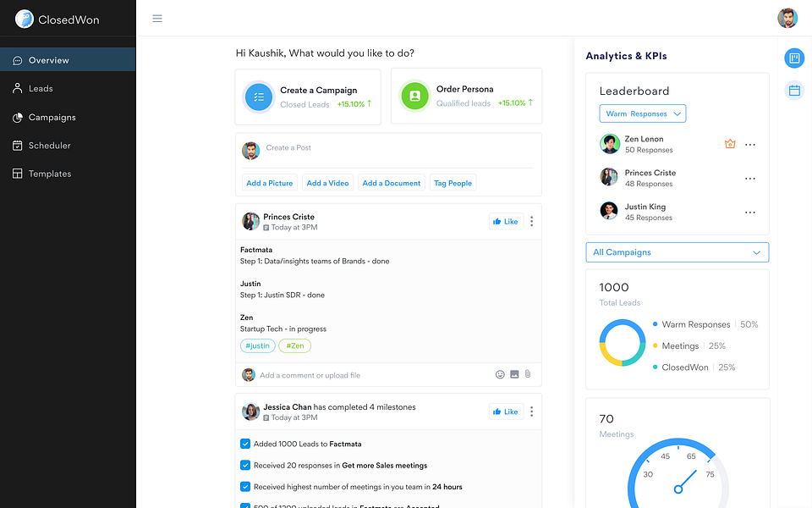Click the #Zen tag
Screen dimensions: 812x508
[294, 345]
